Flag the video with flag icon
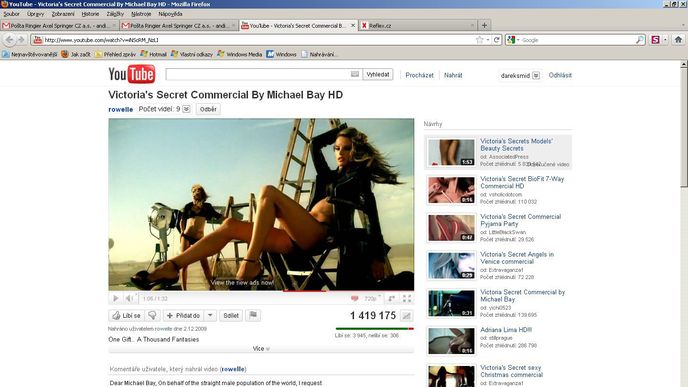The width and height of the screenshot is (688, 387). click(x=253, y=315)
